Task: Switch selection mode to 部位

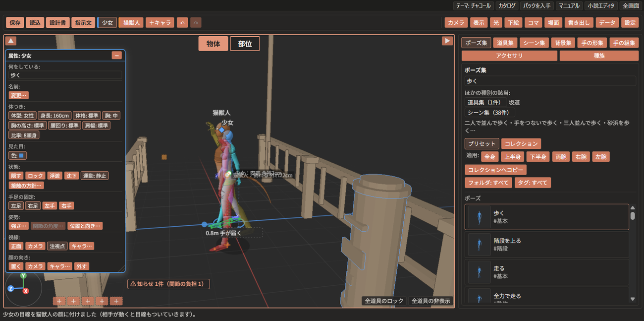Action: 245,44
